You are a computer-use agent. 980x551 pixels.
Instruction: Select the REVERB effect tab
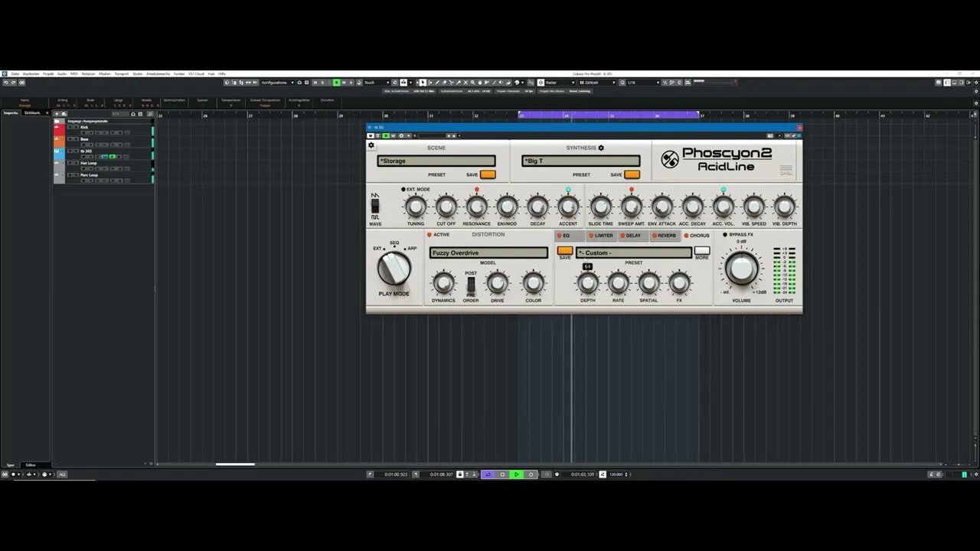pos(665,236)
